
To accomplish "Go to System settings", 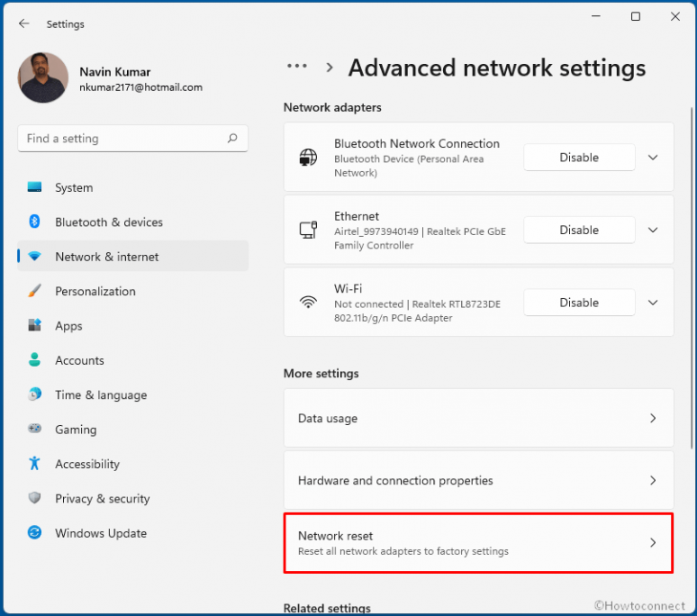I will click(132, 187).
